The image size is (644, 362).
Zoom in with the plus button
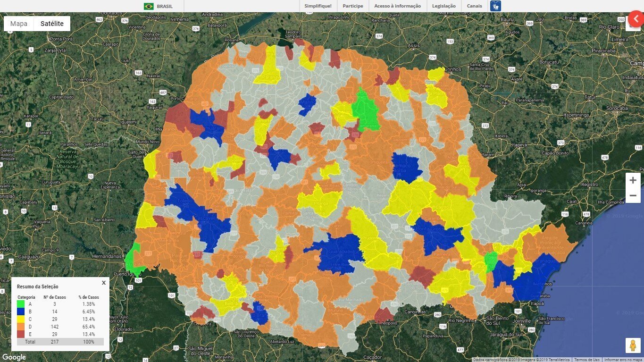[x=633, y=180]
